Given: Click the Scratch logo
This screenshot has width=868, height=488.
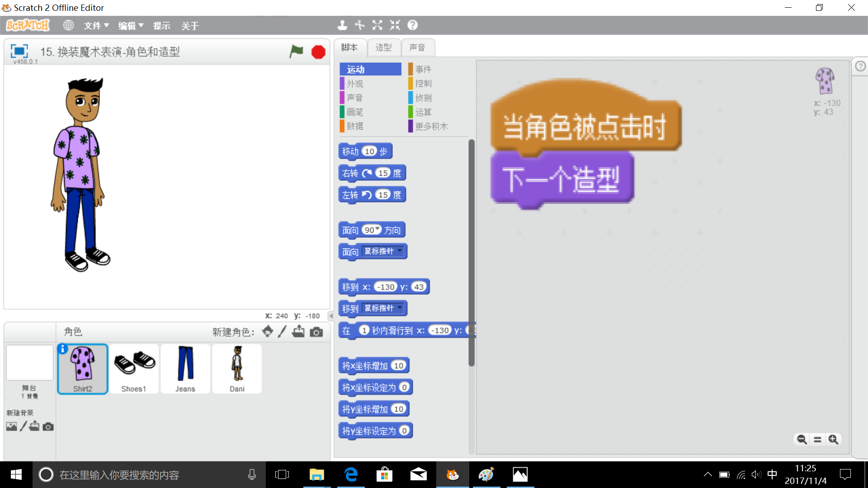Looking at the screenshot, I should (28, 25).
